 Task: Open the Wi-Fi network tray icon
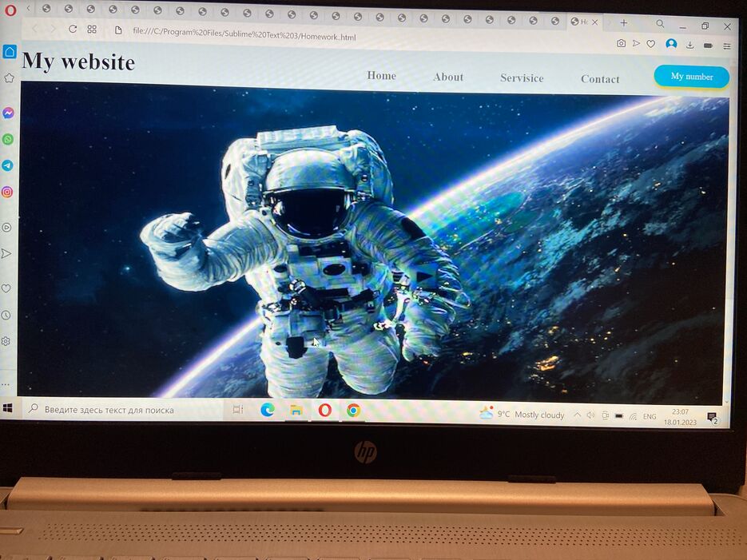[633, 416]
